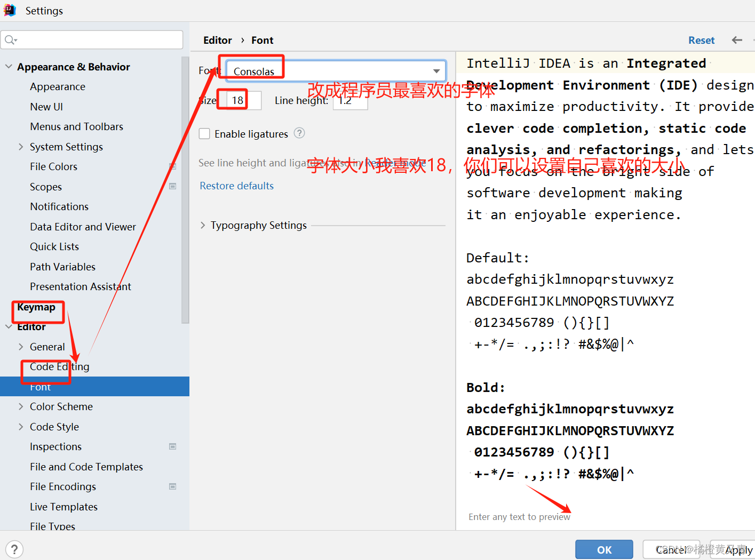Select File Types in the tree
The image size is (755, 560).
[52, 526]
